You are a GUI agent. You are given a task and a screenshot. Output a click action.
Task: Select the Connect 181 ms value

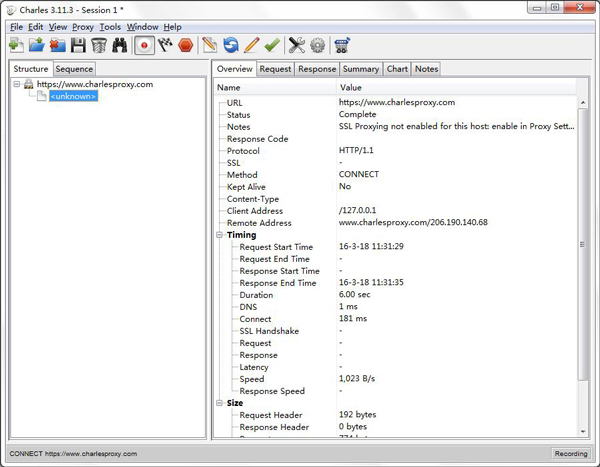click(x=353, y=318)
